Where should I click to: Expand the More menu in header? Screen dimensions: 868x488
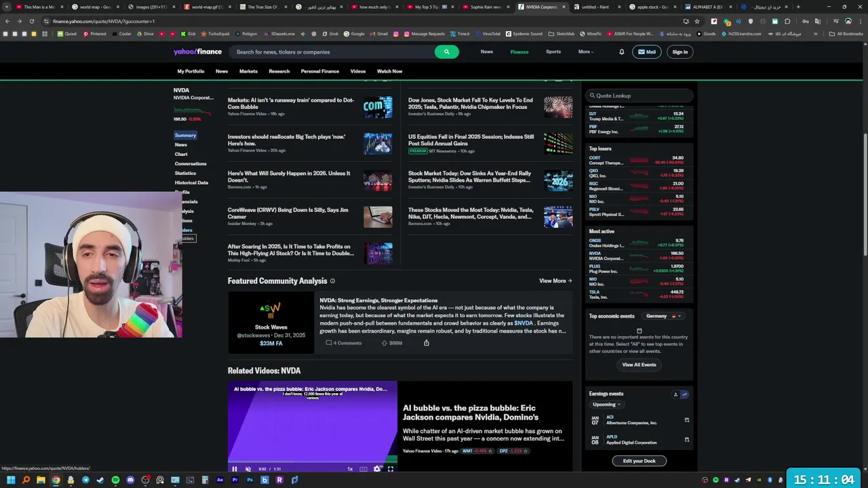585,52
